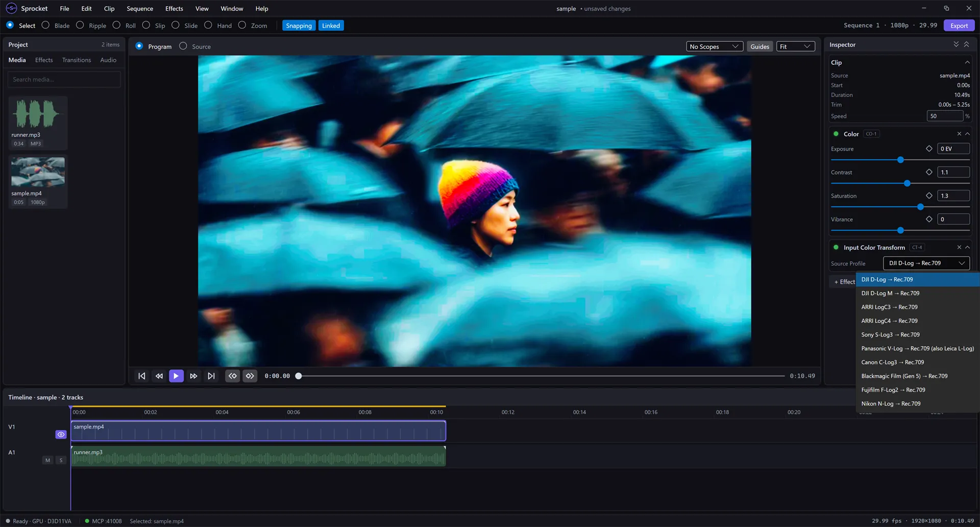Open the Effects menu

tap(174, 8)
